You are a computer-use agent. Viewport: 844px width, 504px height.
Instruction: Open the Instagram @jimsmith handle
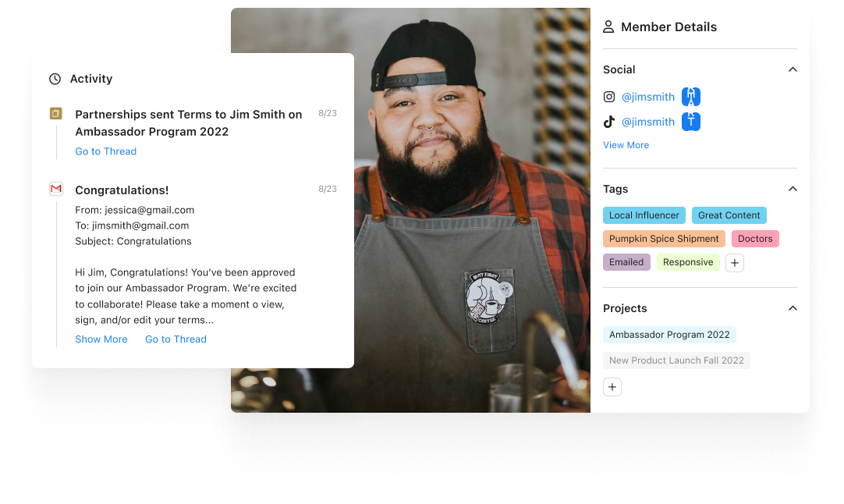point(648,98)
